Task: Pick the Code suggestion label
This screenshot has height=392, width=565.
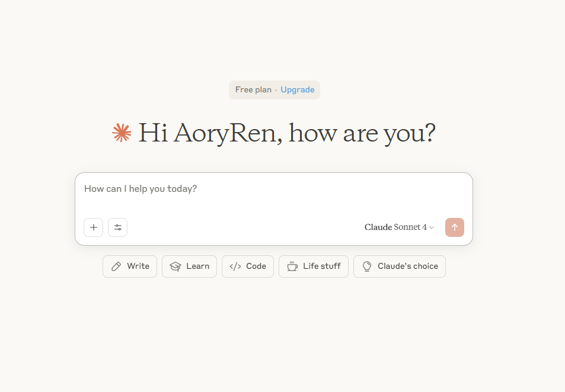Action: (256, 266)
